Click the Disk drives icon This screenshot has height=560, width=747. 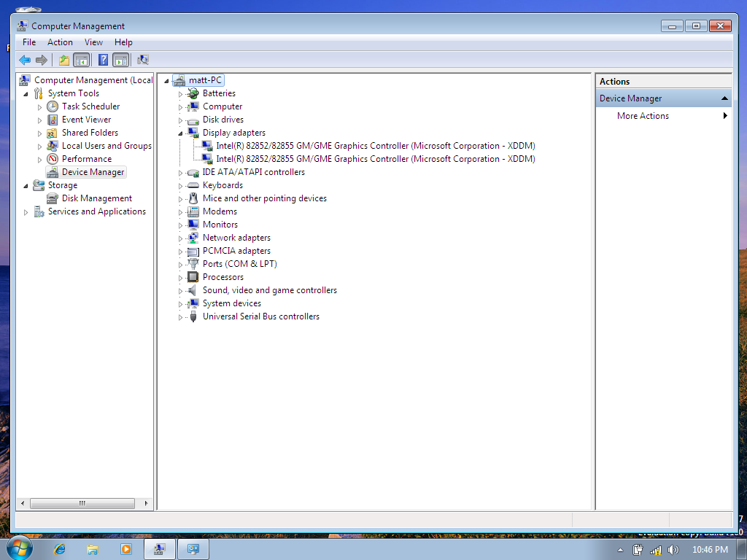[193, 120]
